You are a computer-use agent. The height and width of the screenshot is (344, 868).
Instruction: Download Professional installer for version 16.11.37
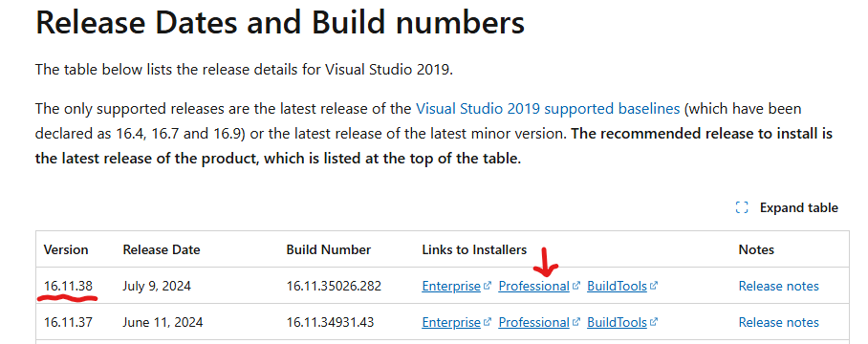click(x=534, y=322)
